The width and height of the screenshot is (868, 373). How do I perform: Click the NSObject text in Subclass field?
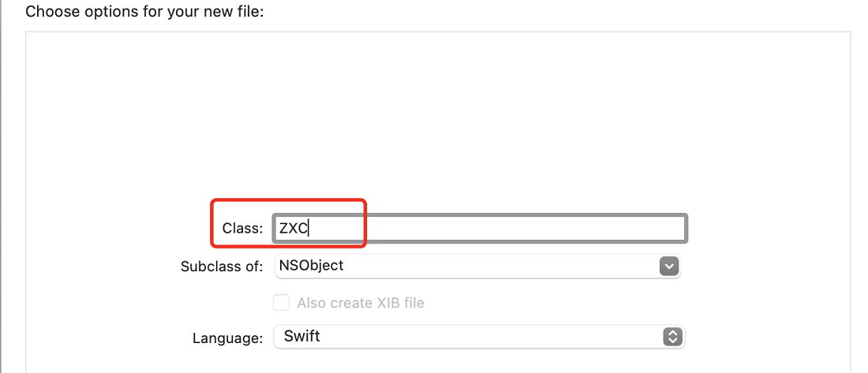[311, 266]
